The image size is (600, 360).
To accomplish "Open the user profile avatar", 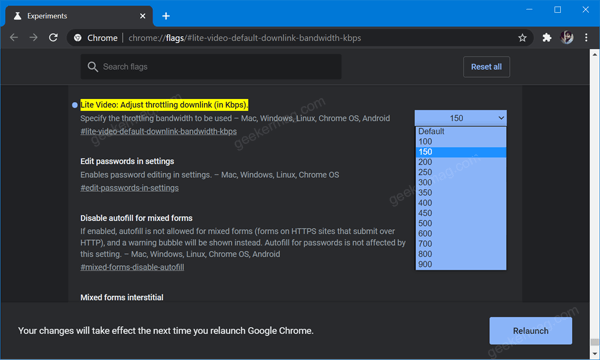I will pyautogui.click(x=567, y=37).
